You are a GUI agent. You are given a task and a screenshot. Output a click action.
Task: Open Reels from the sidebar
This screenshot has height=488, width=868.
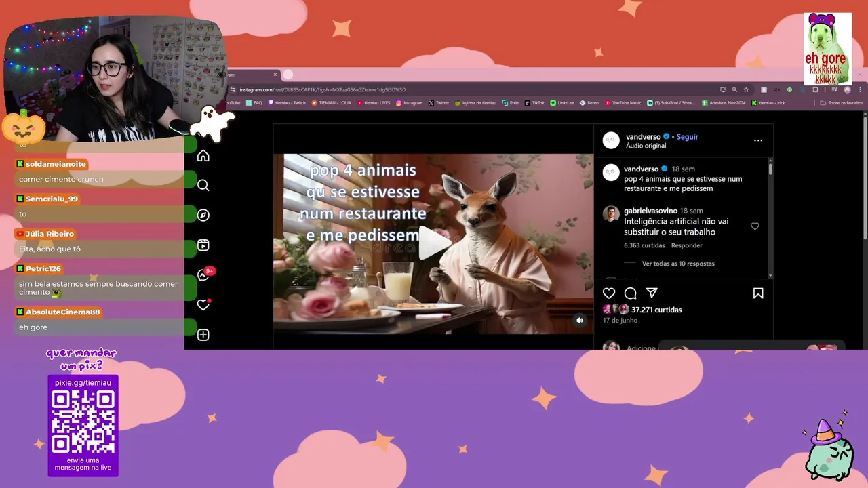(203, 245)
